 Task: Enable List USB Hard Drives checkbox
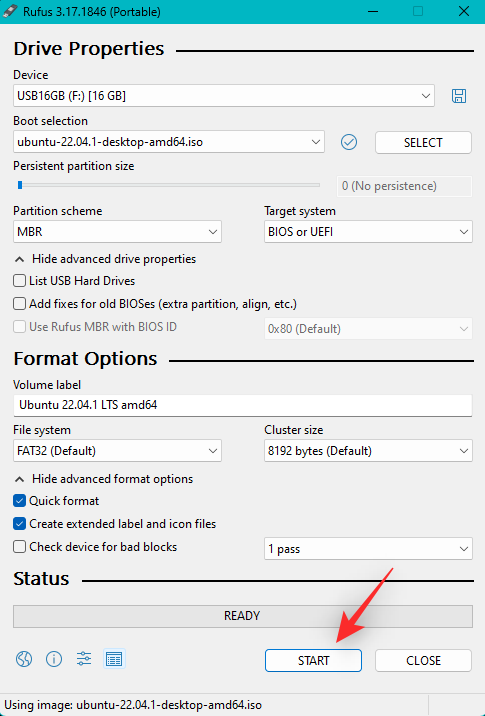[19, 280]
